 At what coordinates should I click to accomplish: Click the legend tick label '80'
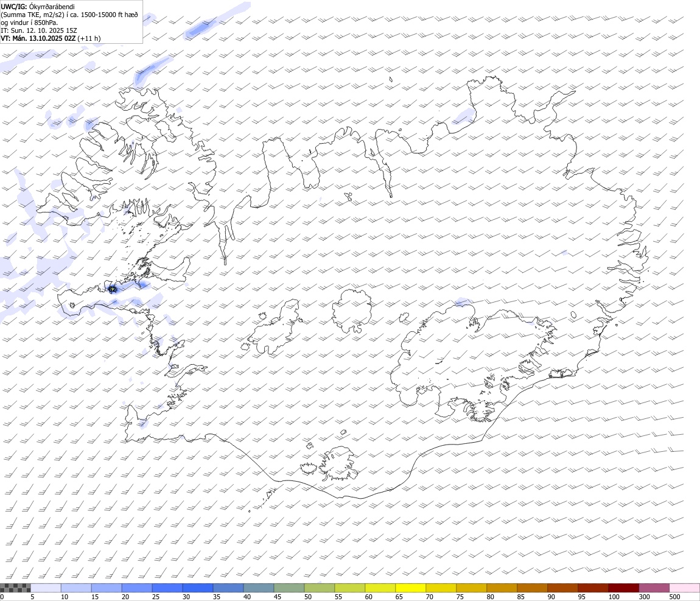pos(490,597)
